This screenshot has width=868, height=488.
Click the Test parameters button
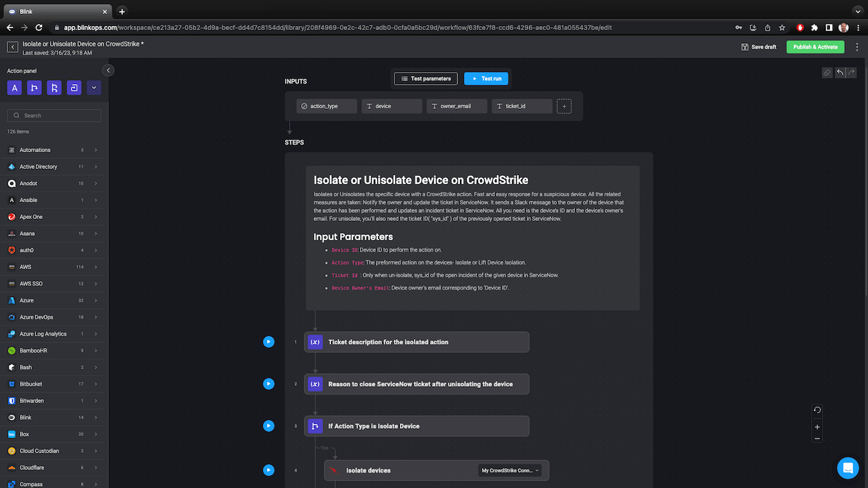pyautogui.click(x=425, y=78)
